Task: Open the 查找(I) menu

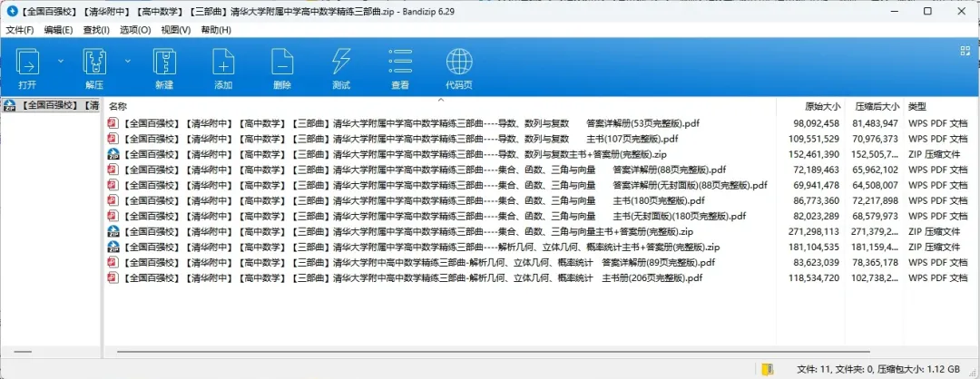Action: (x=96, y=30)
